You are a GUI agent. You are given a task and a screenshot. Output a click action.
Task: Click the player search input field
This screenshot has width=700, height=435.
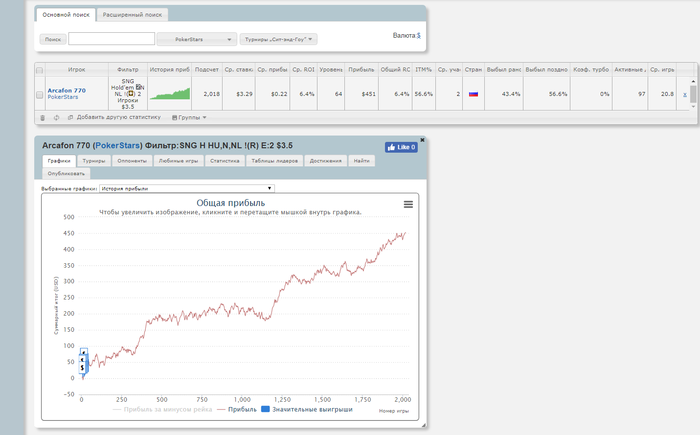point(112,39)
